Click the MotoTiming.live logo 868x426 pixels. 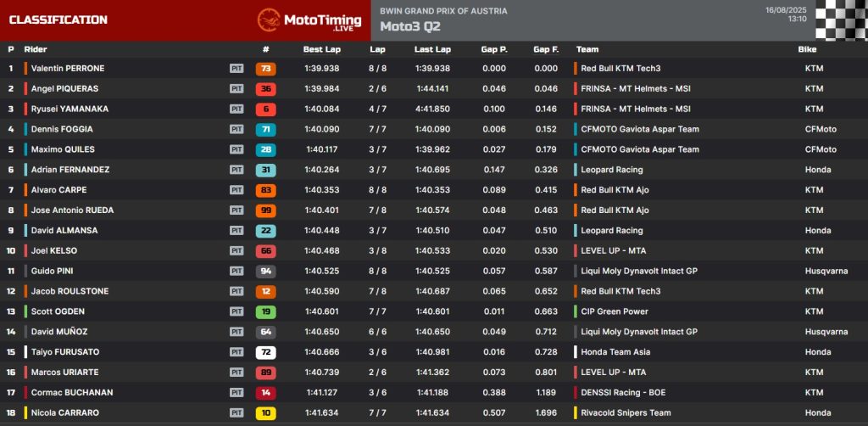309,20
